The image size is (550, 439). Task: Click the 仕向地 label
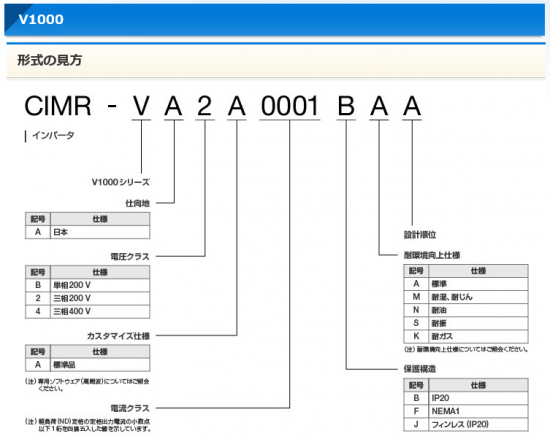(x=138, y=203)
